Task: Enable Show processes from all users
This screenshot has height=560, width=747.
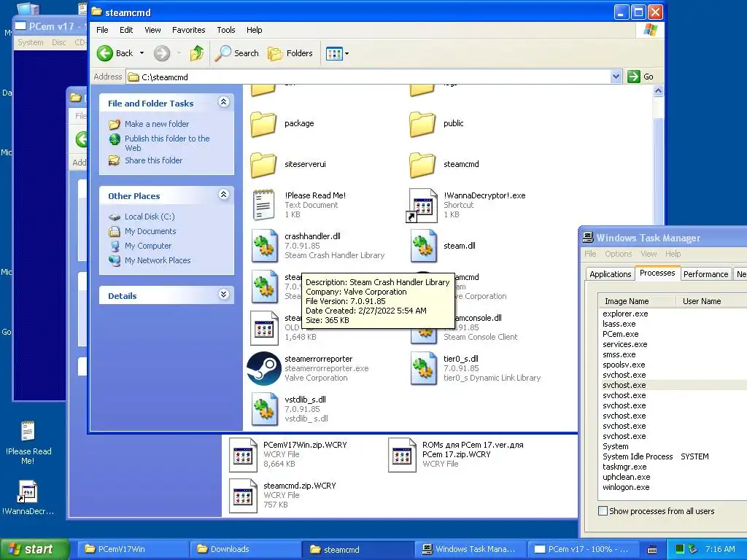Action: click(x=603, y=511)
